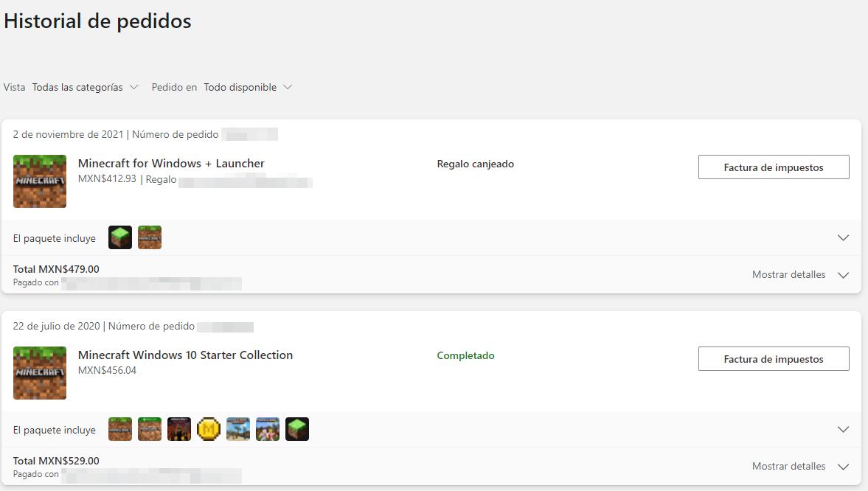The width and height of the screenshot is (868, 491).
Task: Open the Todo disponible date filter dropdown
Action: tap(248, 88)
